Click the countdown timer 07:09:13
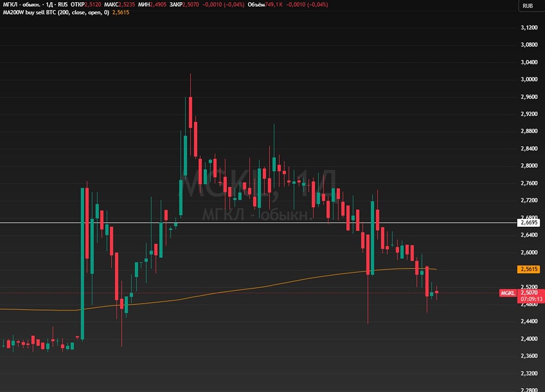Viewport: 545px width, 392px height. click(531, 299)
